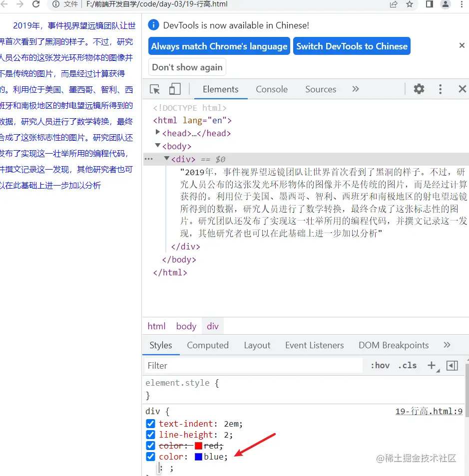The image size is (469, 476).
Task: Open the Styles tab
Action: coord(161,345)
